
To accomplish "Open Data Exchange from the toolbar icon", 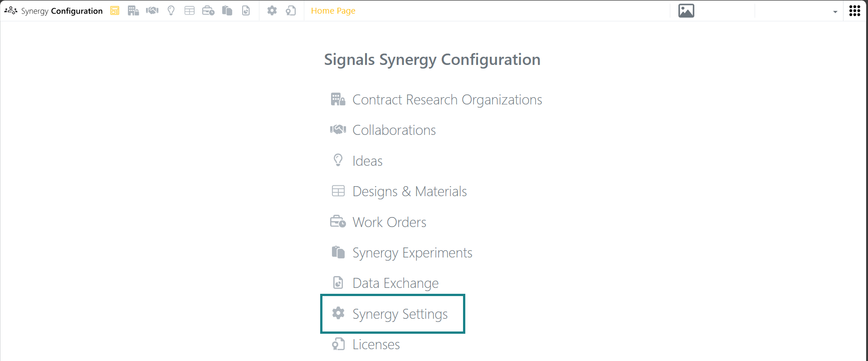I will (x=246, y=10).
